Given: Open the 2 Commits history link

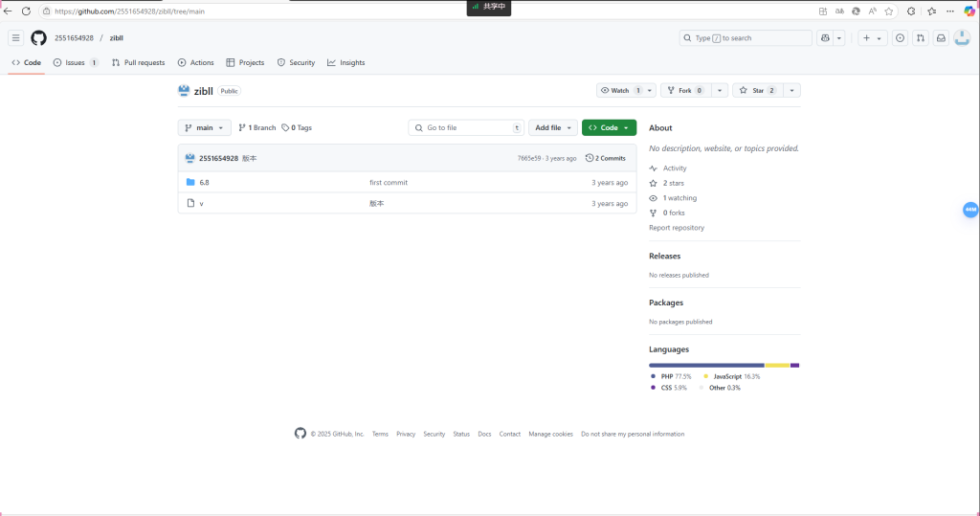Looking at the screenshot, I should [x=606, y=158].
